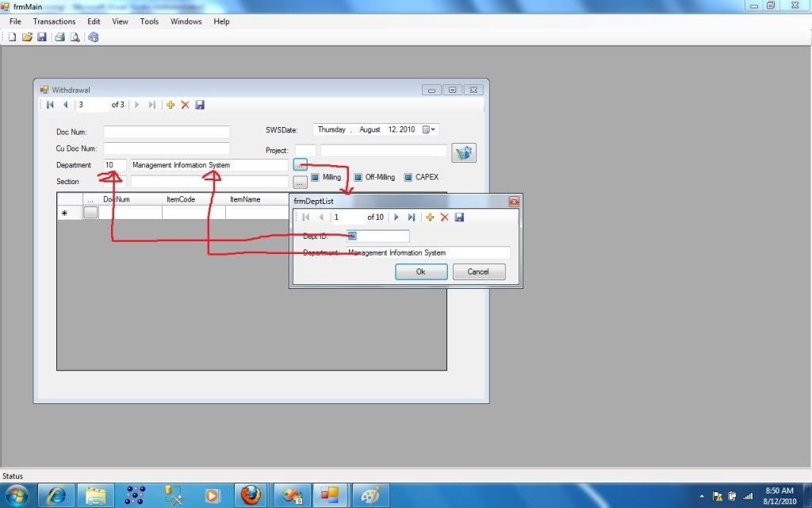Enable the Off-Milling checkbox
The height and width of the screenshot is (508, 812).
pyautogui.click(x=357, y=177)
